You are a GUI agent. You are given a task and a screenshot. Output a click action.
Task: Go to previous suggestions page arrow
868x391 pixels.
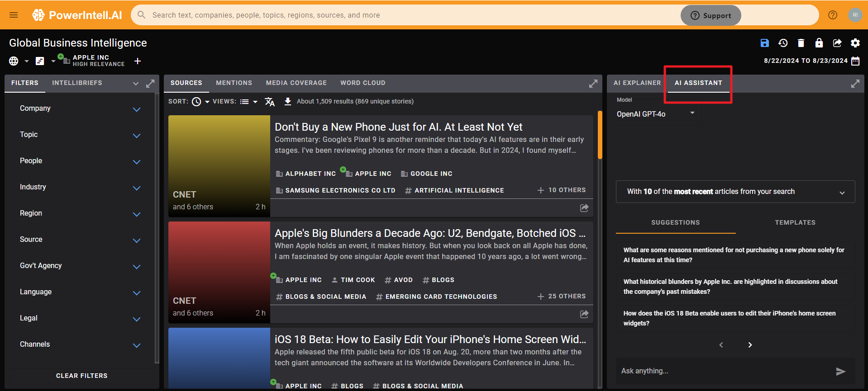pyautogui.click(x=721, y=345)
